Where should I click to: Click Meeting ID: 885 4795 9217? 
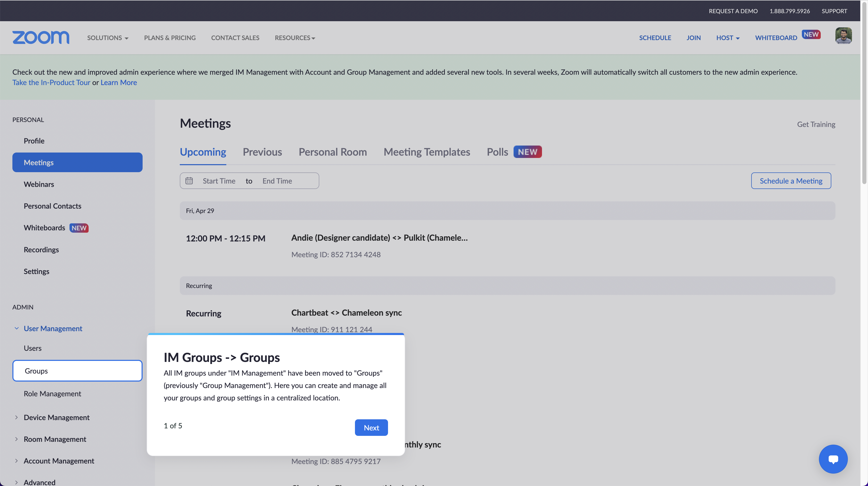click(x=336, y=461)
